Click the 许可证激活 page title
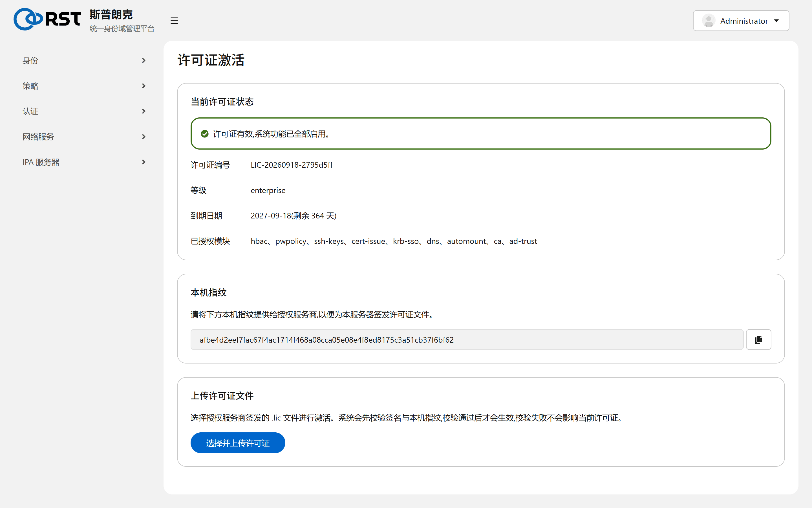This screenshot has width=812, height=508. pyautogui.click(x=211, y=60)
